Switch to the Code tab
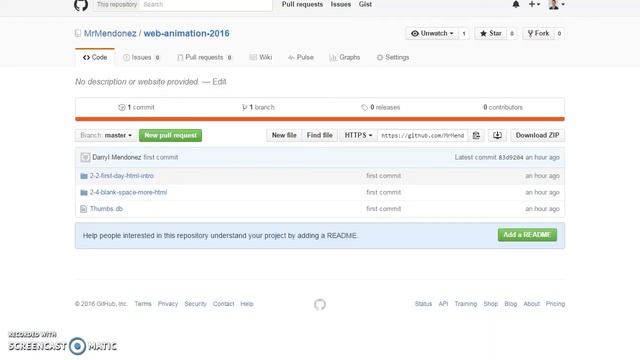This screenshot has width=640, height=360. 95,58
